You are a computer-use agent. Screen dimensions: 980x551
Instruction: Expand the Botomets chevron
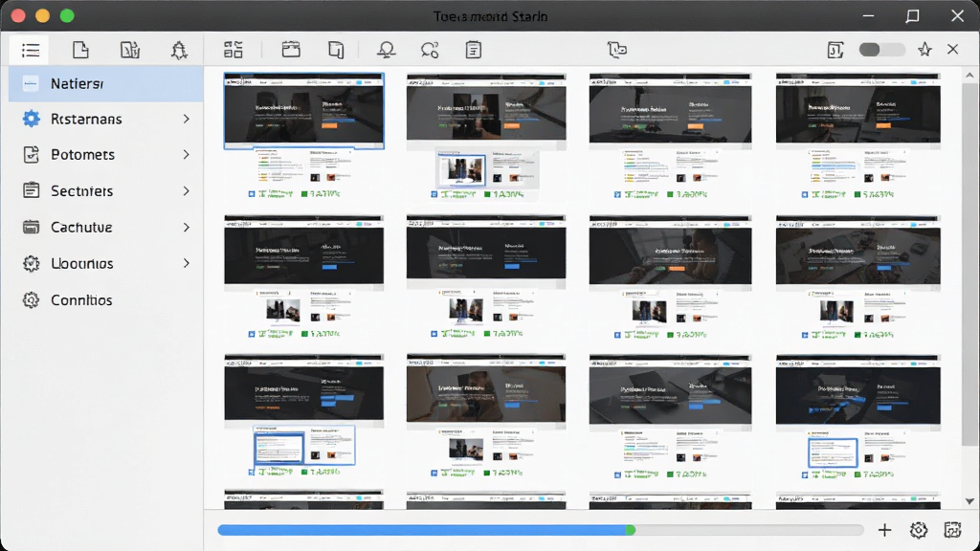click(187, 154)
